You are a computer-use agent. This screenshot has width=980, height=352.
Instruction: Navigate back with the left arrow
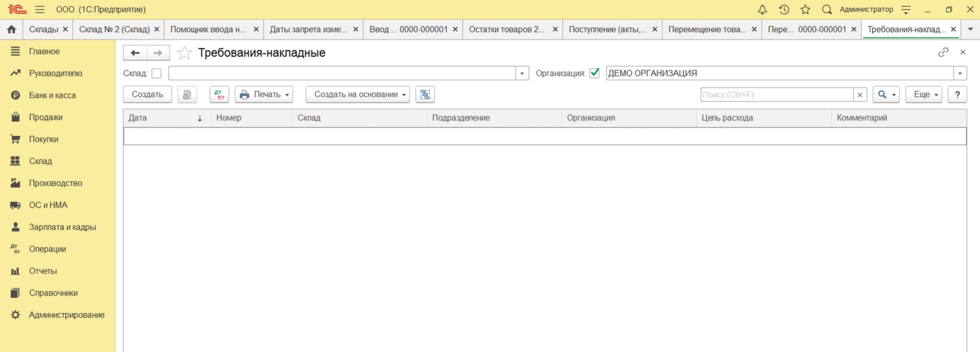click(135, 53)
